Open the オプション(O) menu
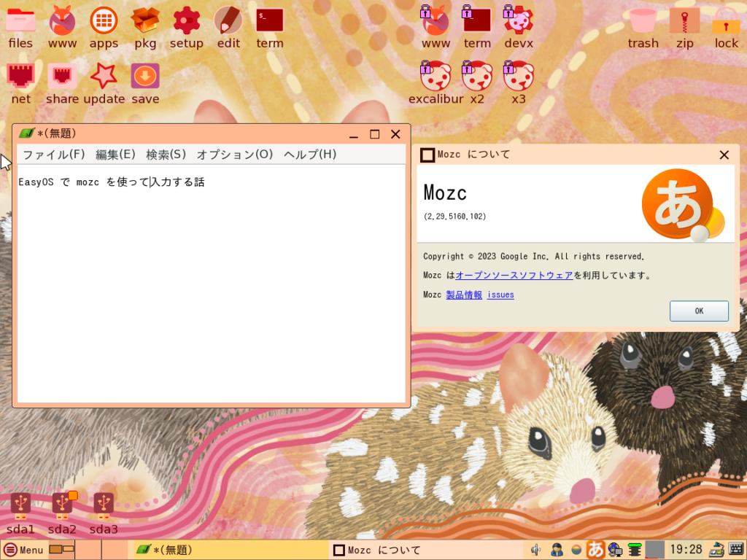 (x=235, y=155)
